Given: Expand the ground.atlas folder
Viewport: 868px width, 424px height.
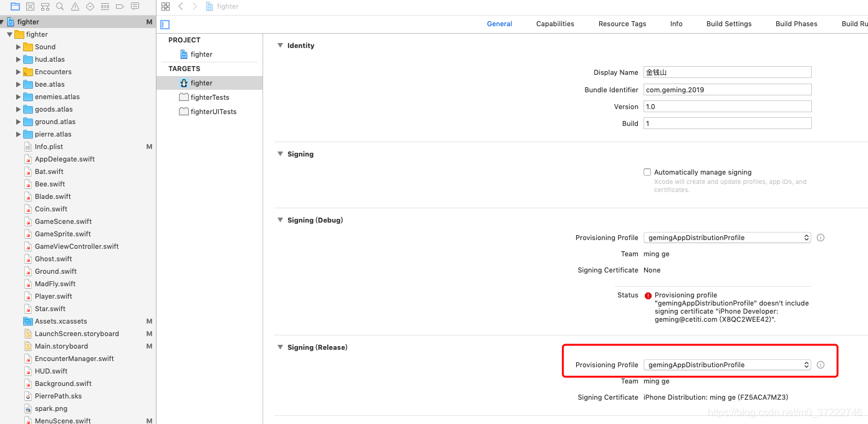Looking at the screenshot, I should [x=18, y=122].
